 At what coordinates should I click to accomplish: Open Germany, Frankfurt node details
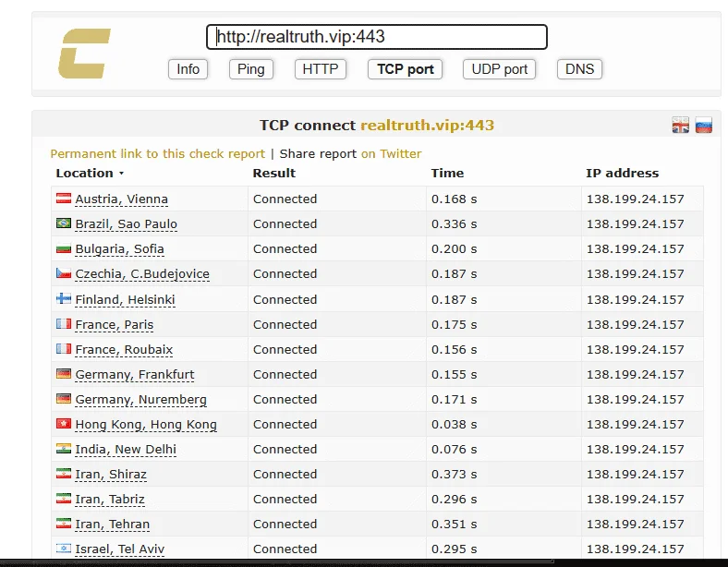click(x=135, y=375)
